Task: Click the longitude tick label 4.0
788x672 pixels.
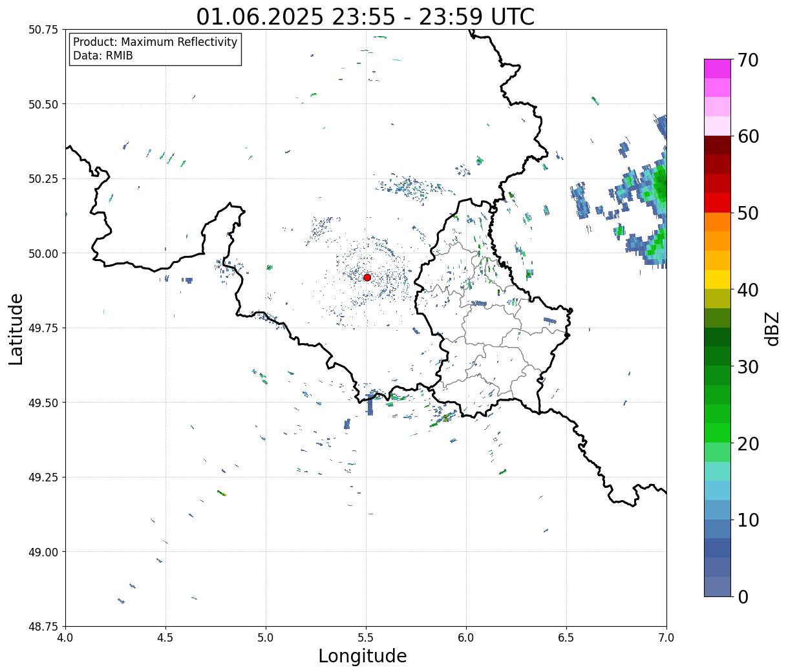Action: tap(65, 637)
